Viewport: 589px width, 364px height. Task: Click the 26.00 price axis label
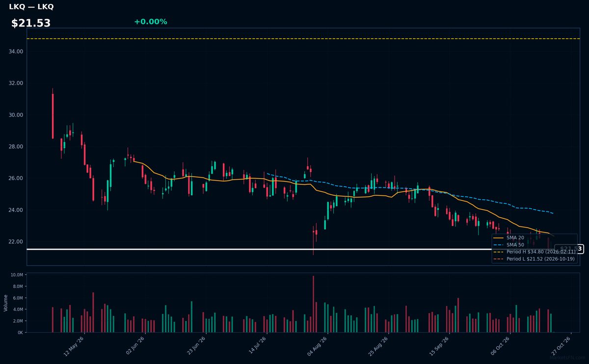point(16,179)
